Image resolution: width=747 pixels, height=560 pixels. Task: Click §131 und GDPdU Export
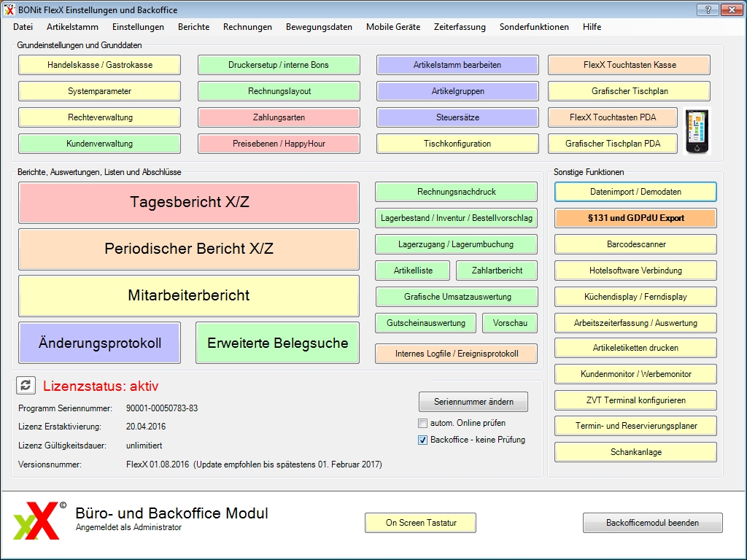(x=635, y=217)
